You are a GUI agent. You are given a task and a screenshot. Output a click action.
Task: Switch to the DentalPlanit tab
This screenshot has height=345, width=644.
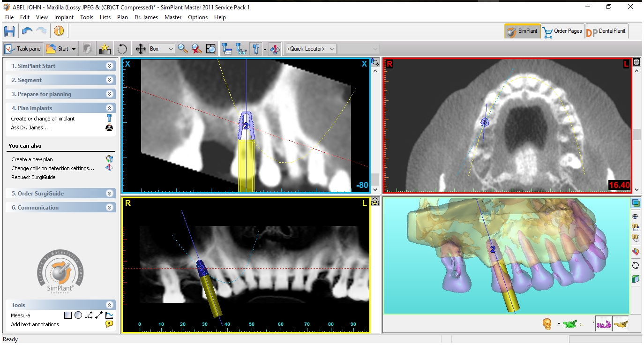[607, 31]
